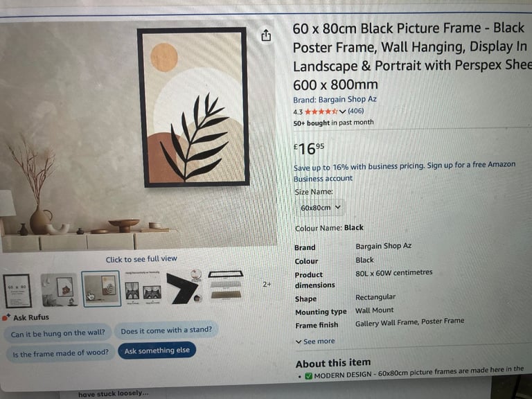The image size is (532, 399).
Task: Click 'Click to see full view' text
Action: [141, 259]
